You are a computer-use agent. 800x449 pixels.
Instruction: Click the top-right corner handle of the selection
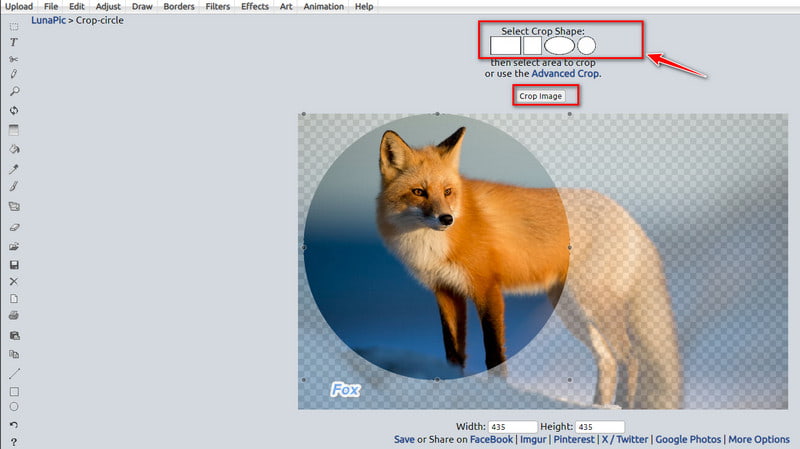point(570,114)
